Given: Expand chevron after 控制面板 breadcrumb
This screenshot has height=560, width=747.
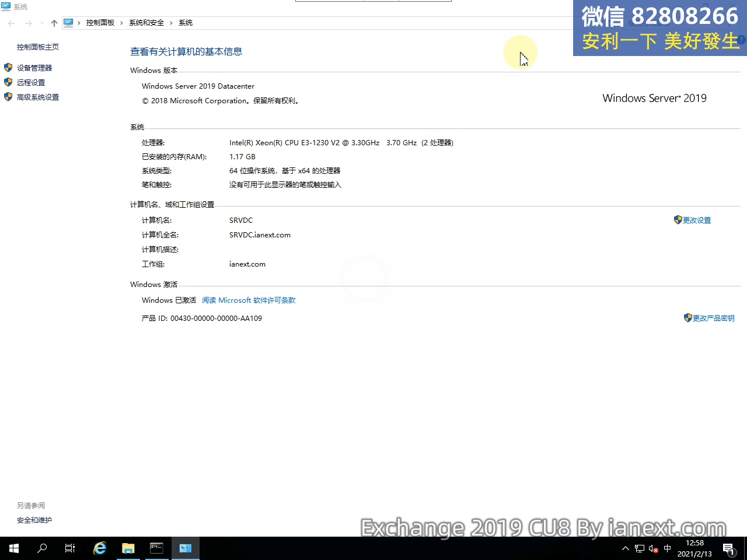Looking at the screenshot, I should click(x=121, y=23).
